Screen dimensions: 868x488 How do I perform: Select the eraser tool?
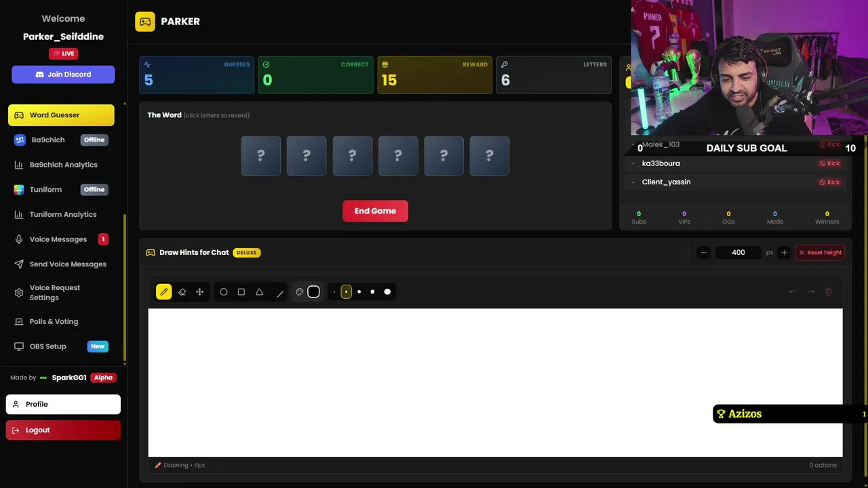click(x=182, y=292)
